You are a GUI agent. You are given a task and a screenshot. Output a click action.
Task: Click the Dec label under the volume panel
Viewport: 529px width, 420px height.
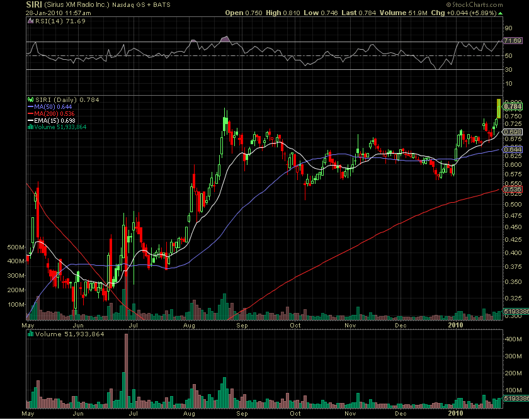click(401, 414)
